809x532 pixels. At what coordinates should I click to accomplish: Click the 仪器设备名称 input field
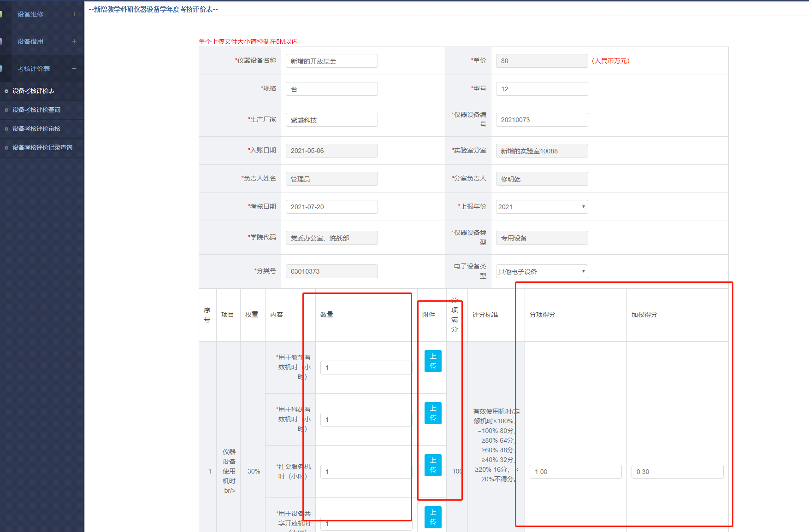coord(331,61)
